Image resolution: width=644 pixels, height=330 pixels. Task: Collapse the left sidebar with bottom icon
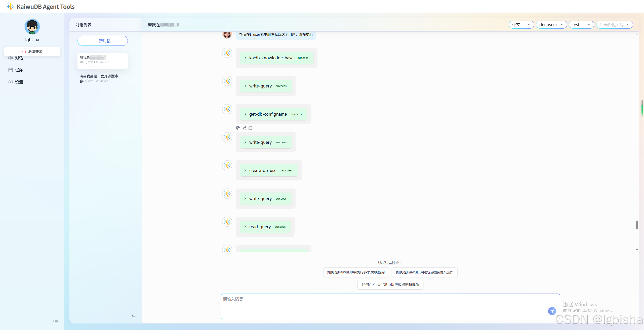click(x=55, y=321)
